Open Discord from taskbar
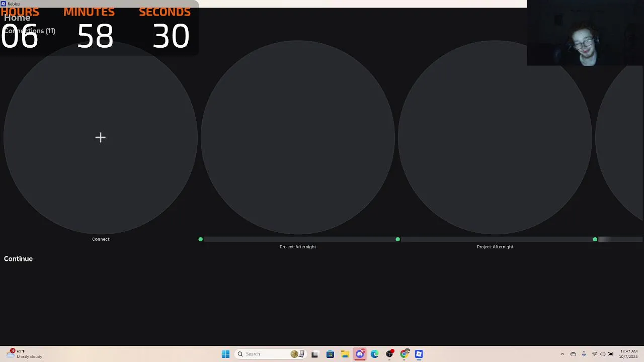This screenshot has width=644, height=362. 360,354
